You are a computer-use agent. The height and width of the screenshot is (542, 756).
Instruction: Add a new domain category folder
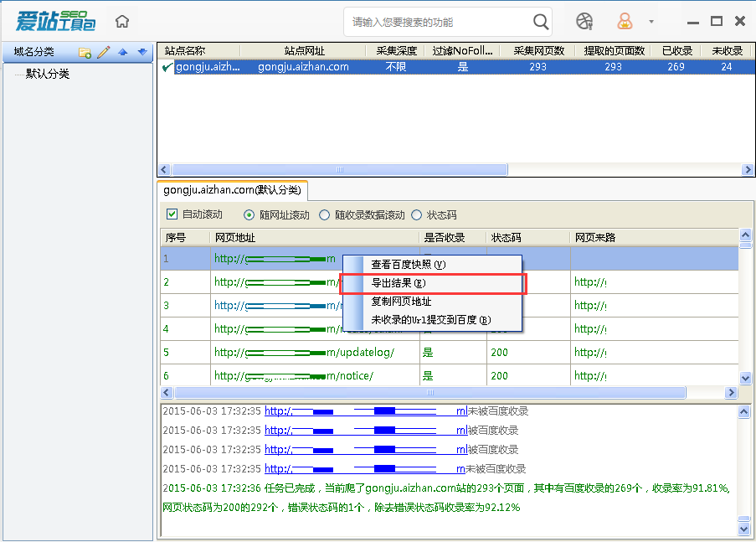click(x=85, y=53)
